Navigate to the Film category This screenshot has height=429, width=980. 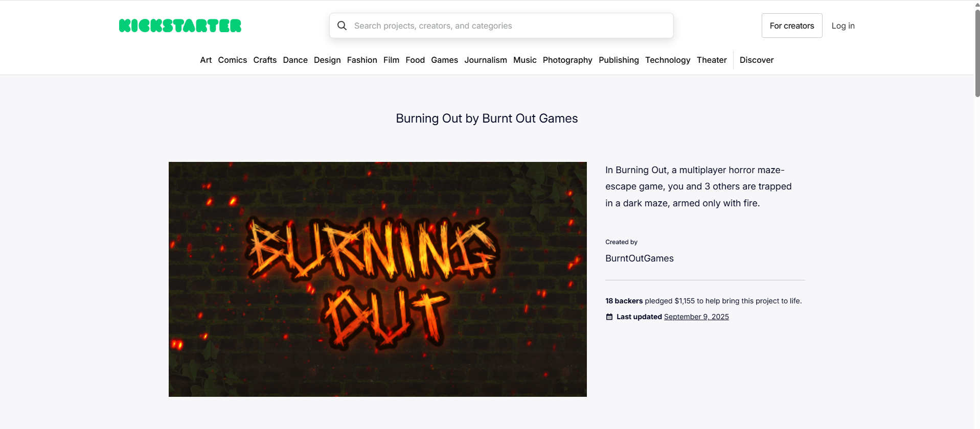(x=392, y=60)
